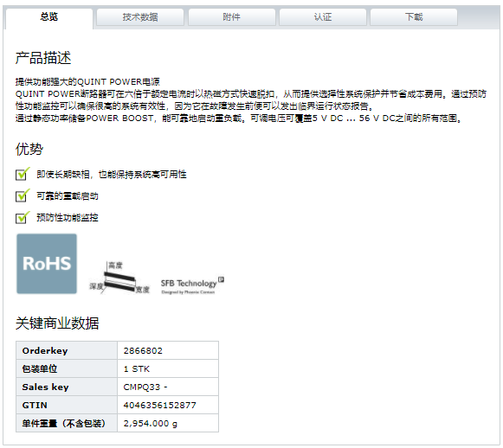Click the line 提供功能强大的QUINT POWER电源
The image size is (503, 448).
click(x=87, y=82)
